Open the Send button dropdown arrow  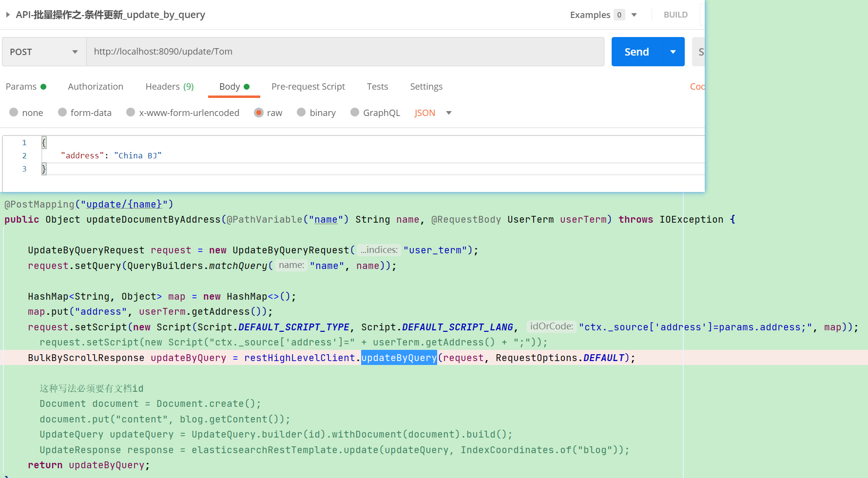pyautogui.click(x=673, y=52)
